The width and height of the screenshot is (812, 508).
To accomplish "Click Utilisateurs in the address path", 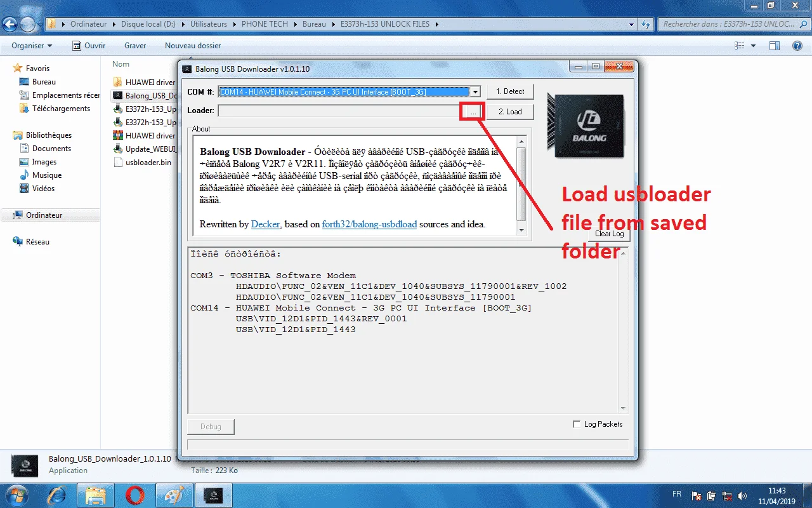I will (208, 24).
